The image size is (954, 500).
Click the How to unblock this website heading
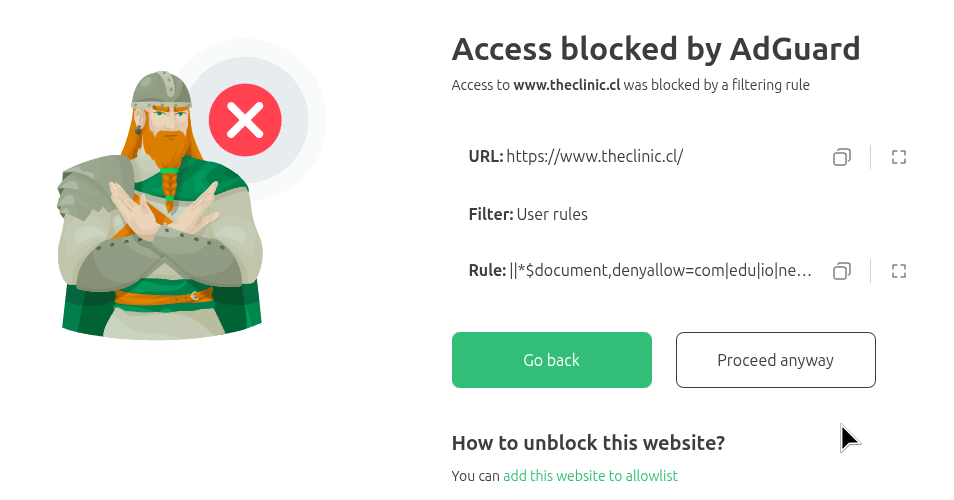click(x=588, y=443)
